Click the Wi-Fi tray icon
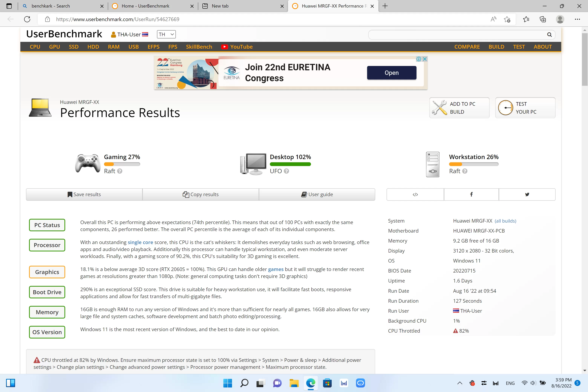The height and width of the screenshot is (392, 588). tap(524, 383)
